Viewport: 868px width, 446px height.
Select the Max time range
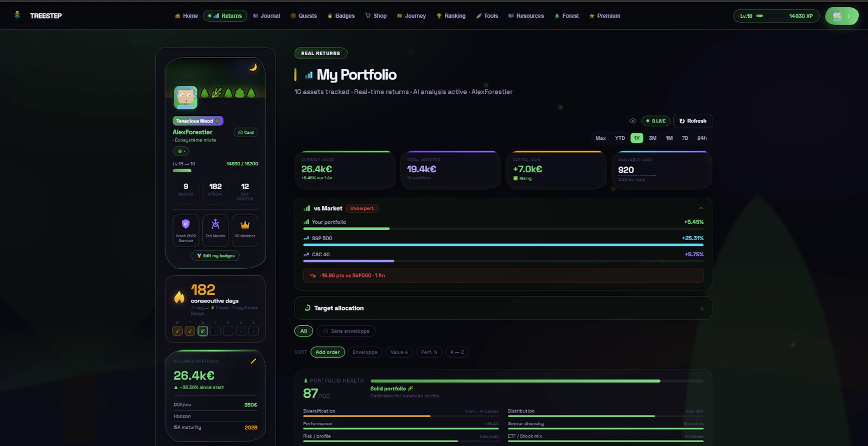point(601,138)
